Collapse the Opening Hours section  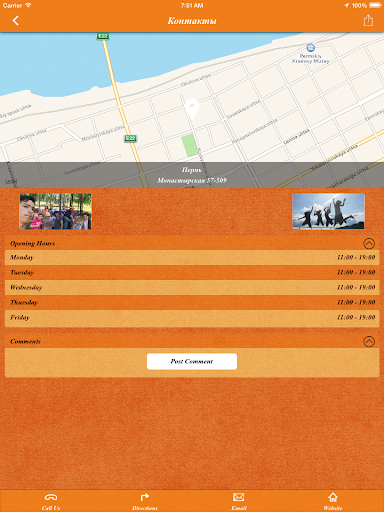tap(369, 243)
